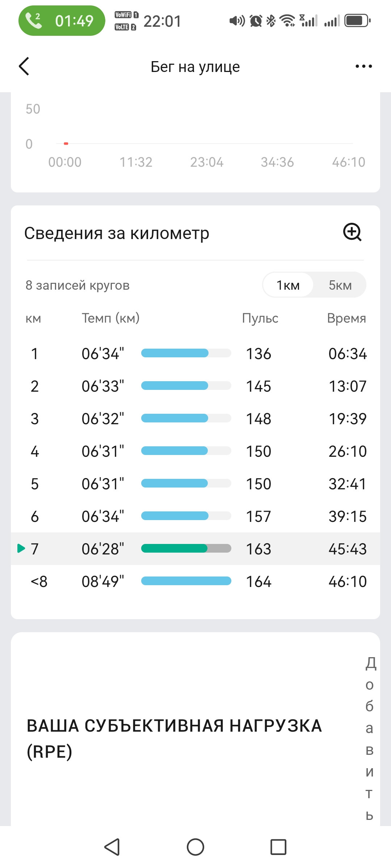Tap the Android home circle button
391x868 pixels.
[x=195, y=847]
